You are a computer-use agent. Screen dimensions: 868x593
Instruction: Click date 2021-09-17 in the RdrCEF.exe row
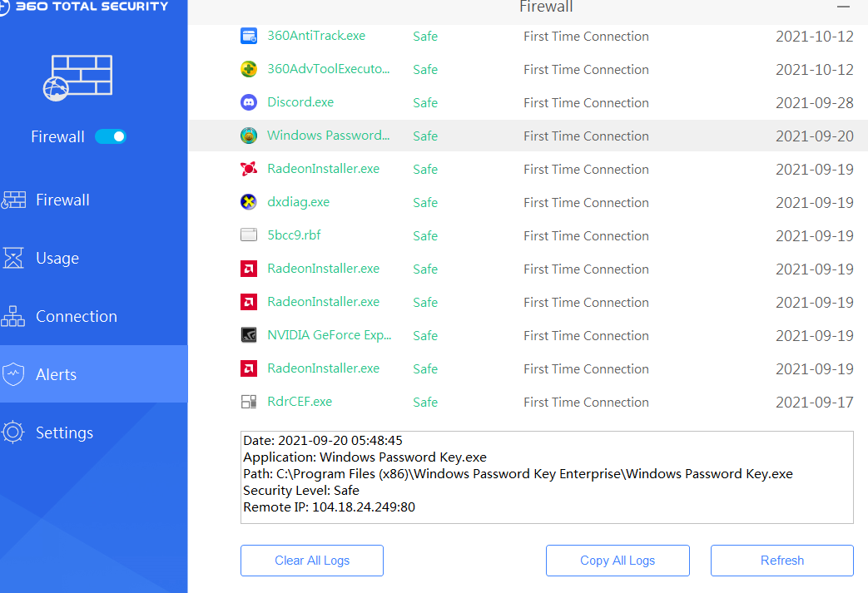click(814, 403)
